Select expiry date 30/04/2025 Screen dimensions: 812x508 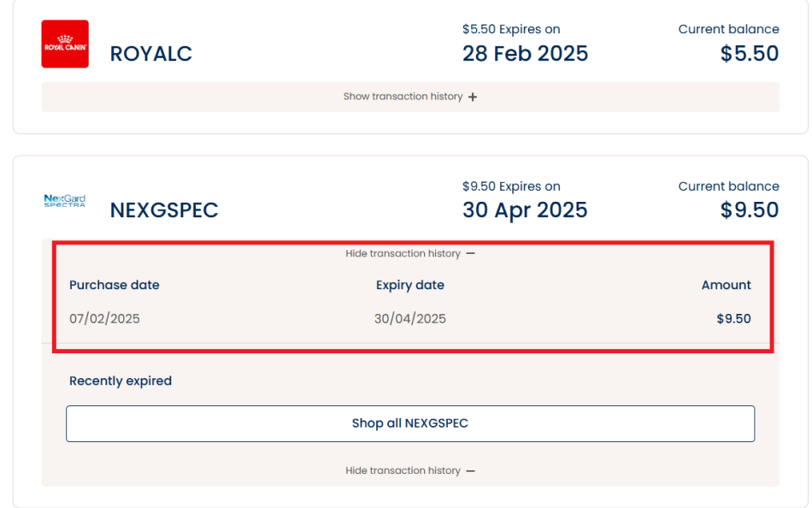pyautogui.click(x=410, y=319)
